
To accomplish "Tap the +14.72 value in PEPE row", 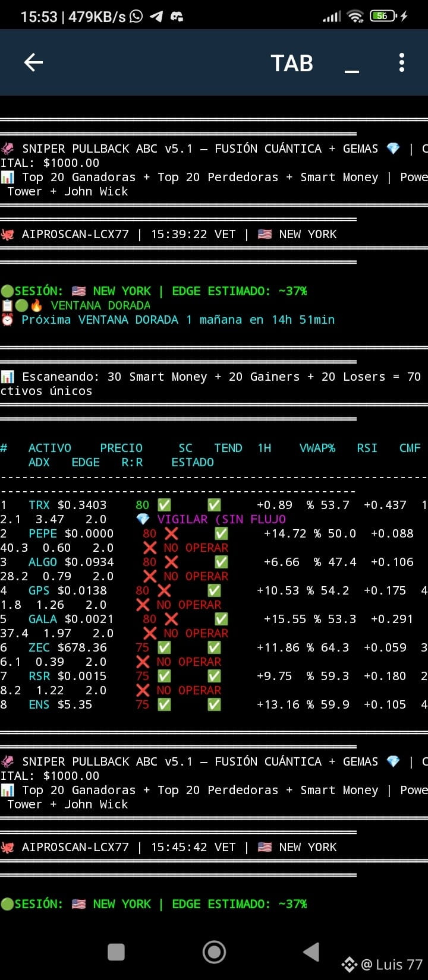I will 285,533.
